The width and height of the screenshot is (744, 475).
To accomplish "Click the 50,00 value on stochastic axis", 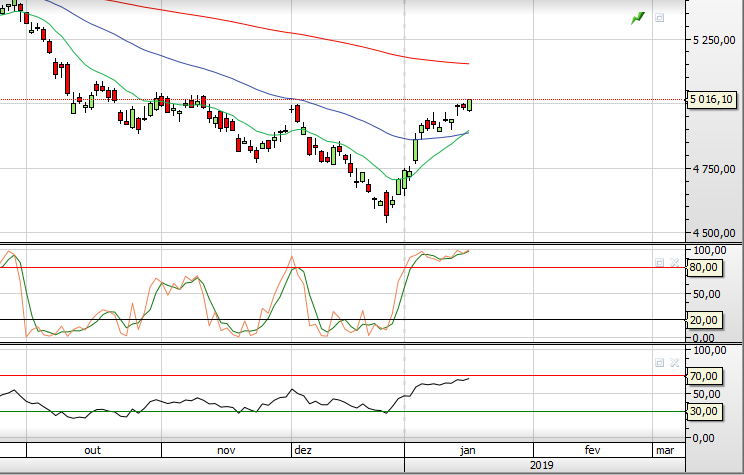I will pos(707,294).
